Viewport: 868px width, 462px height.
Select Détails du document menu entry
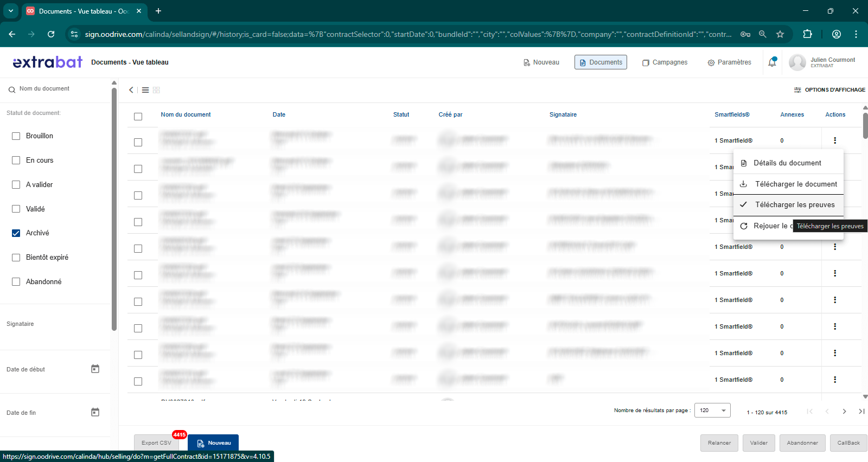[x=787, y=163]
